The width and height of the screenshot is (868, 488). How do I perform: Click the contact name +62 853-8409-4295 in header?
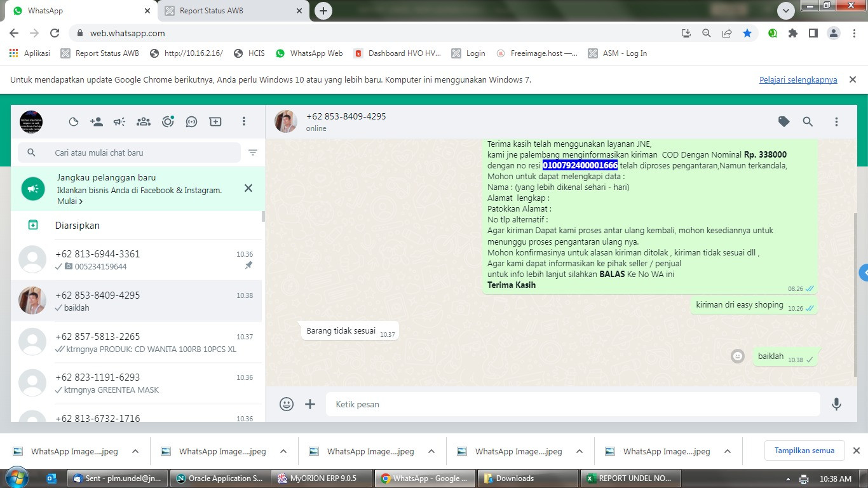point(346,116)
